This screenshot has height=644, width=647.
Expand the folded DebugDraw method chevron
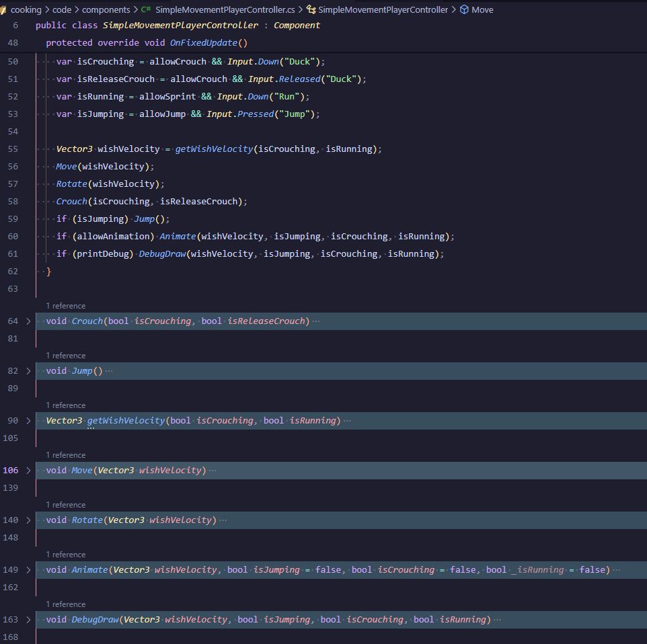(x=28, y=620)
